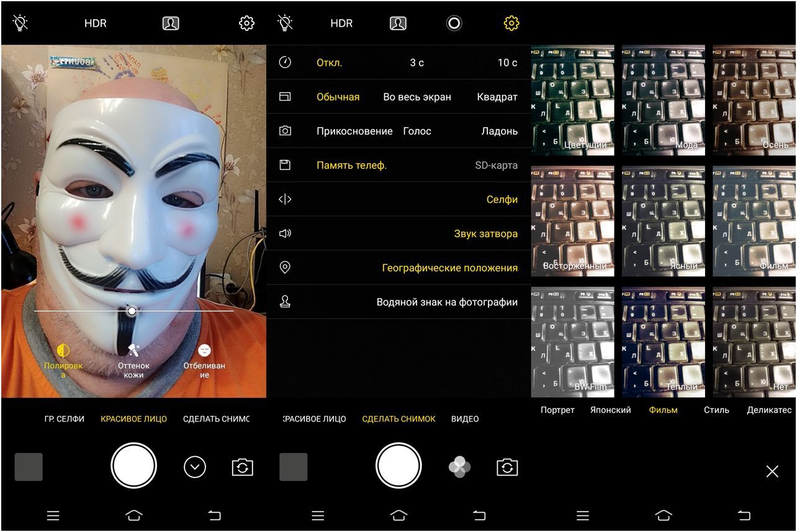This screenshot has width=797, height=532.
Task: Enable watermark on photo (Водяной знак)
Action: 447,302
